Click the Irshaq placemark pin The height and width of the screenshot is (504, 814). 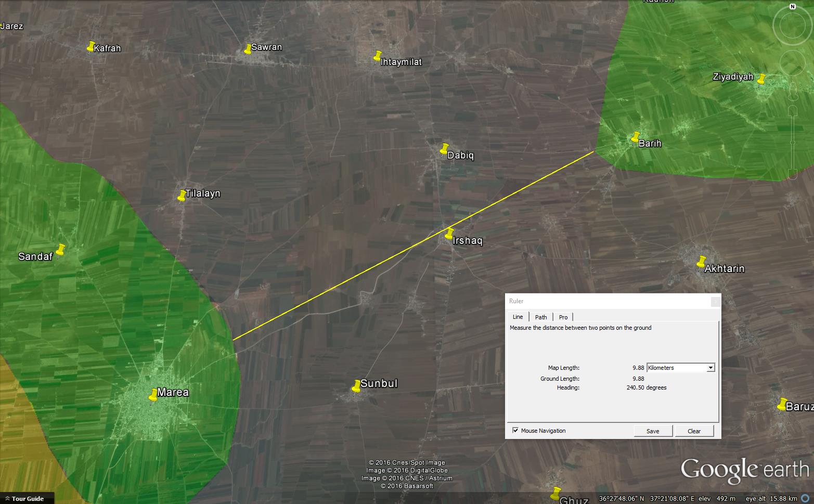[449, 233]
